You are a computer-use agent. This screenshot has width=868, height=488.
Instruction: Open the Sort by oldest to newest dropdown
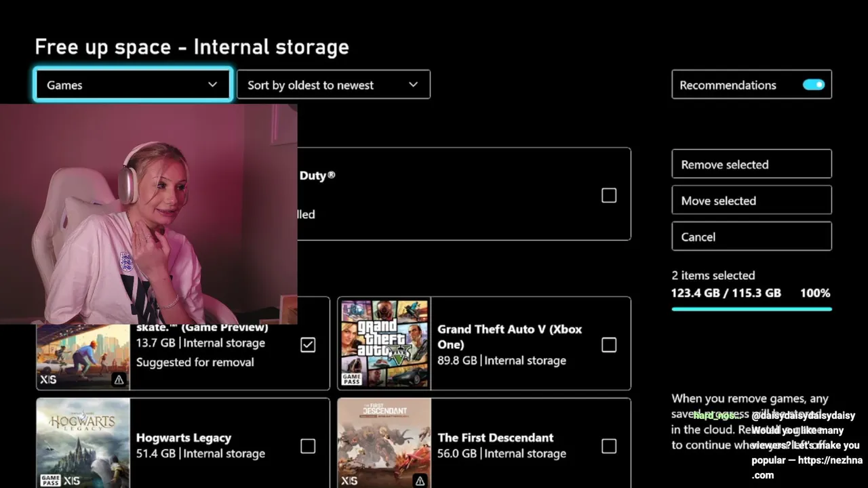click(333, 85)
